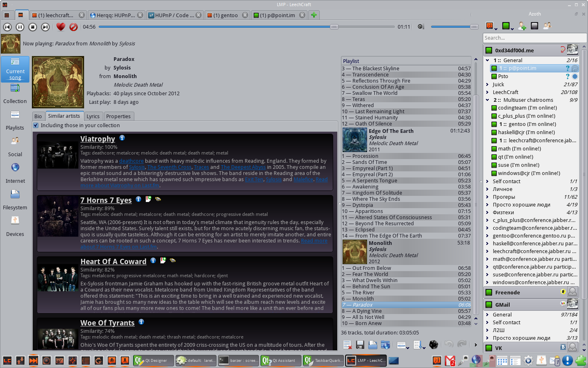Screen dimensions: 588x368
Task: Open the green status dropdown in Azoth
Action: tap(508, 26)
